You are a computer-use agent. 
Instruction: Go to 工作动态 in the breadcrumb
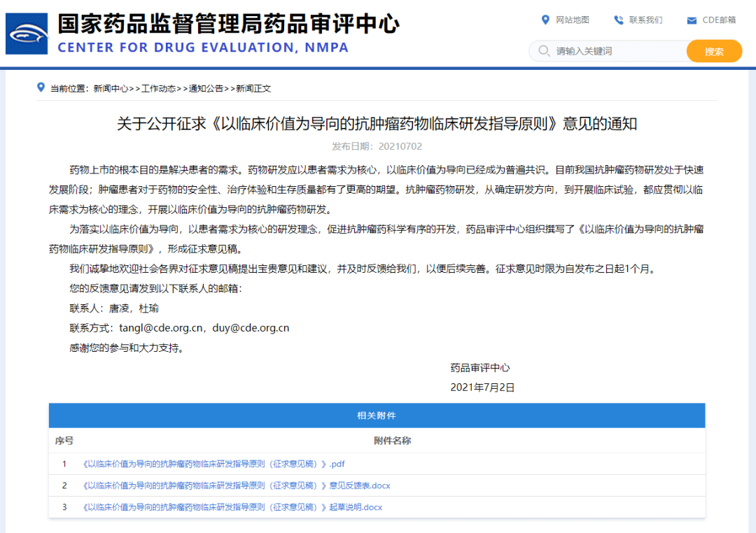[x=158, y=89]
